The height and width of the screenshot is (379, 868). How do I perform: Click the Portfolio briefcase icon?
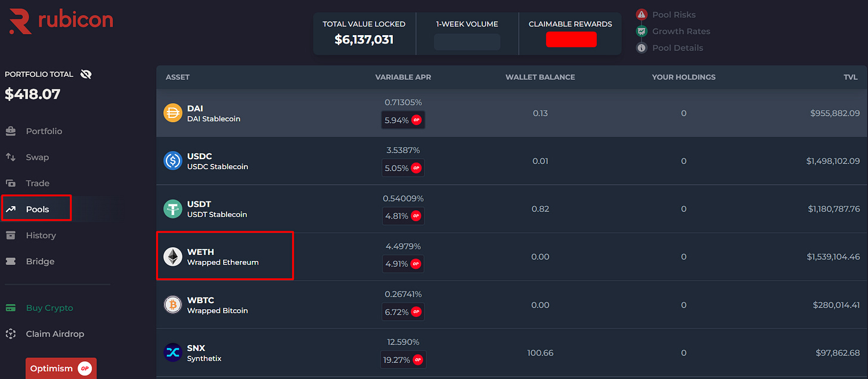pyautogui.click(x=11, y=131)
